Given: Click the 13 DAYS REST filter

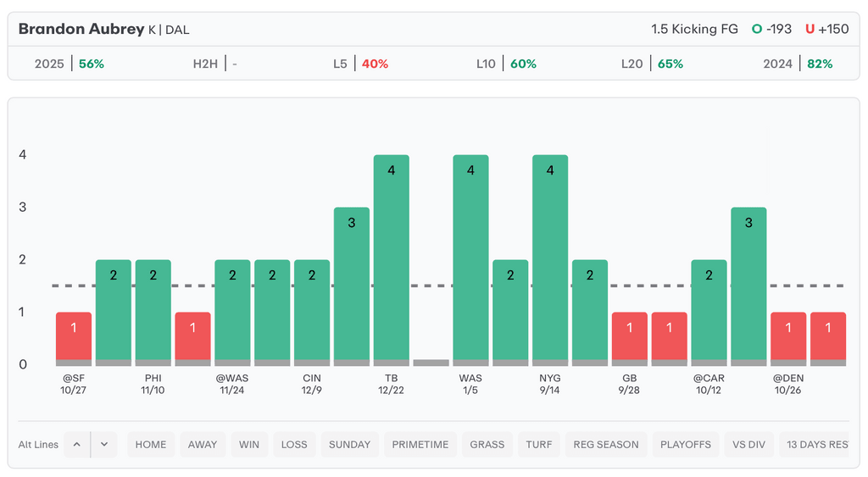Looking at the screenshot, I should point(816,444).
